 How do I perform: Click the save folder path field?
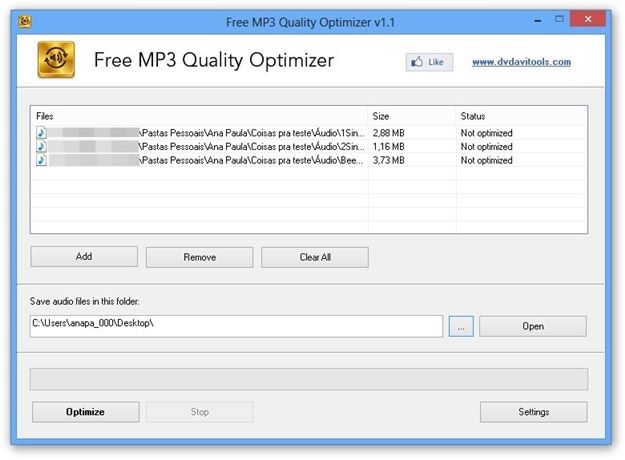pyautogui.click(x=236, y=326)
